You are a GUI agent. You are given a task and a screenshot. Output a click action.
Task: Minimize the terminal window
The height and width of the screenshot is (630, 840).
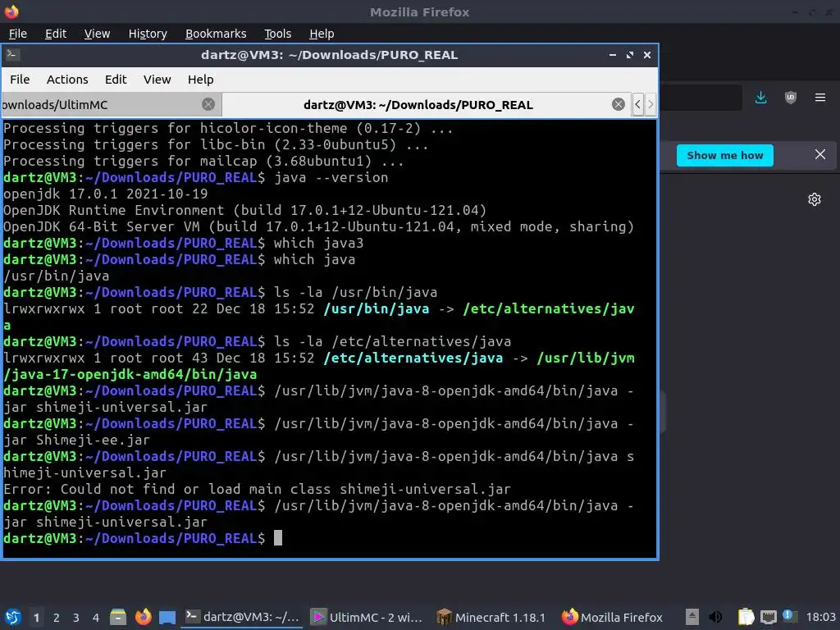(x=612, y=55)
